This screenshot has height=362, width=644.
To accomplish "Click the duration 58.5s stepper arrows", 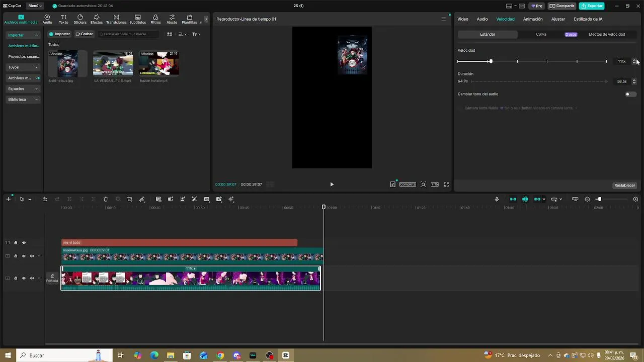I will pyautogui.click(x=634, y=81).
